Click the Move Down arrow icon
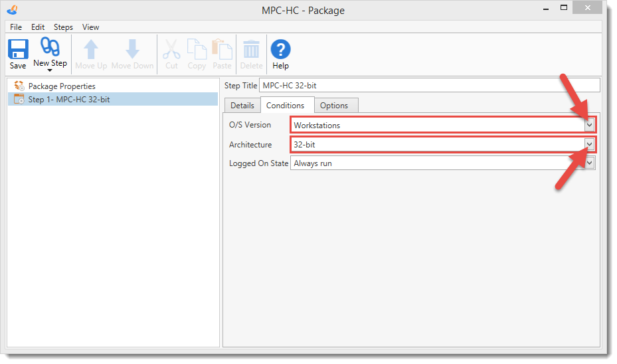The height and width of the screenshot is (364, 617). pos(132,49)
